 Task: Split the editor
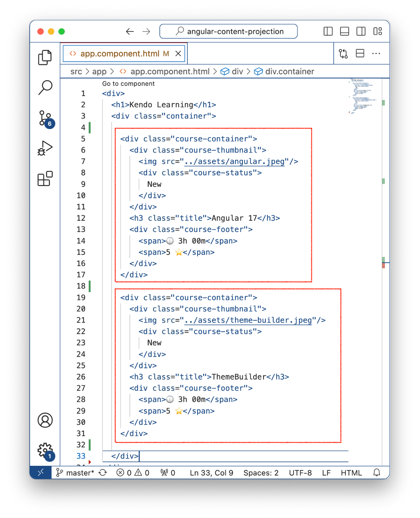coord(360,54)
